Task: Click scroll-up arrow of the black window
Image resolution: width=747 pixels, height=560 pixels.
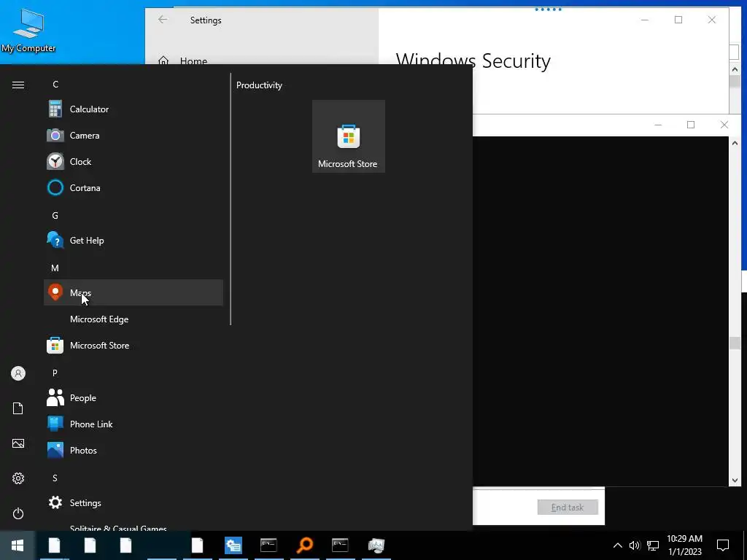Action: (x=735, y=143)
